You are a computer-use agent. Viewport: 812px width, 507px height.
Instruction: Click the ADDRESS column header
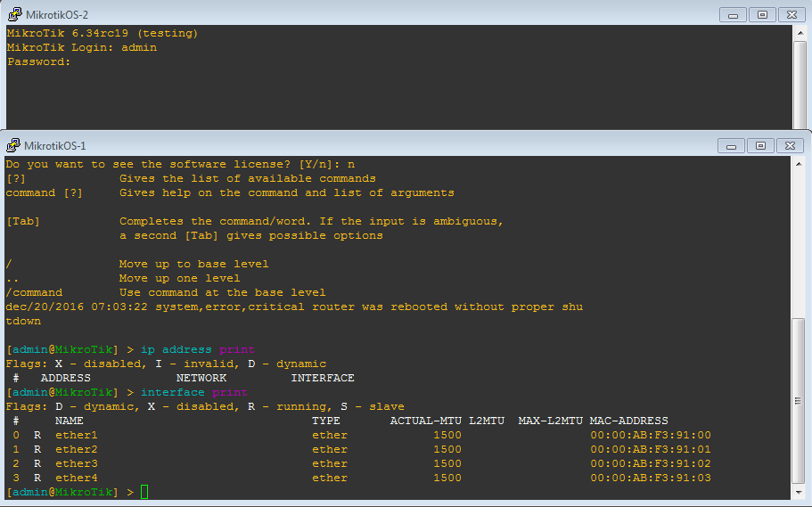tap(66, 378)
